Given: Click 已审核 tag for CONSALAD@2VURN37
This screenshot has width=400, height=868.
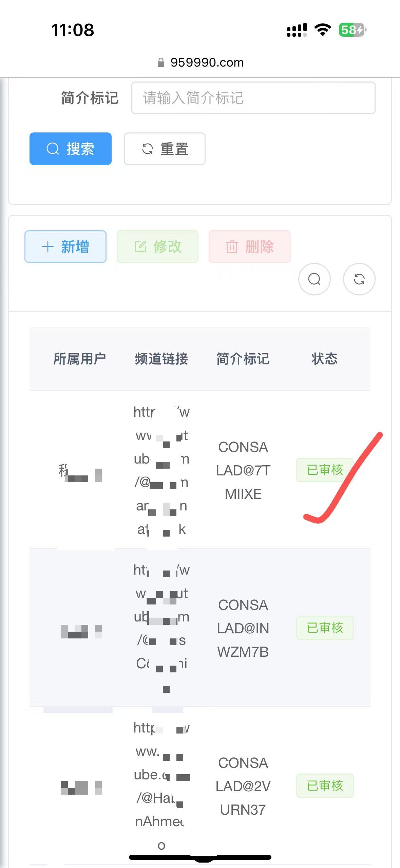Looking at the screenshot, I should (325, 786).
